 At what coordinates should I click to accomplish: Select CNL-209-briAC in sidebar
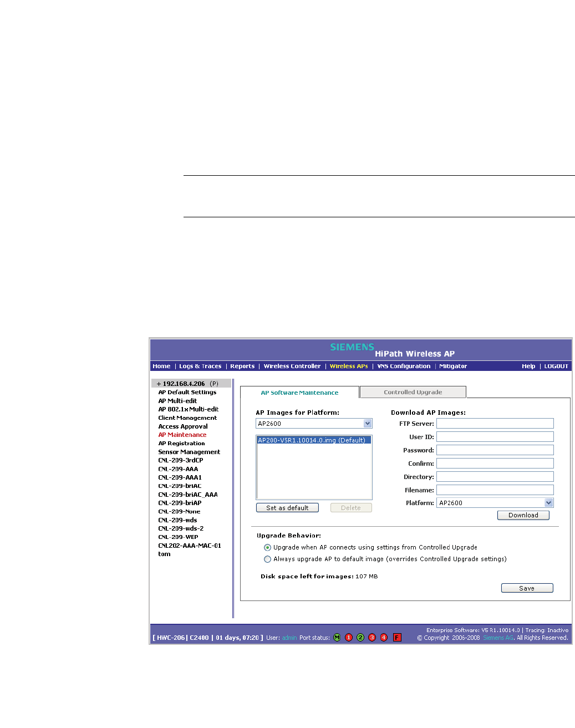pos(180,486)
